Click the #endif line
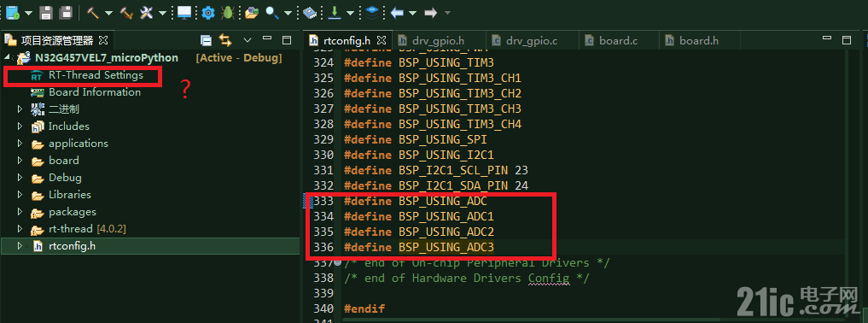 [x=364, y=308]
